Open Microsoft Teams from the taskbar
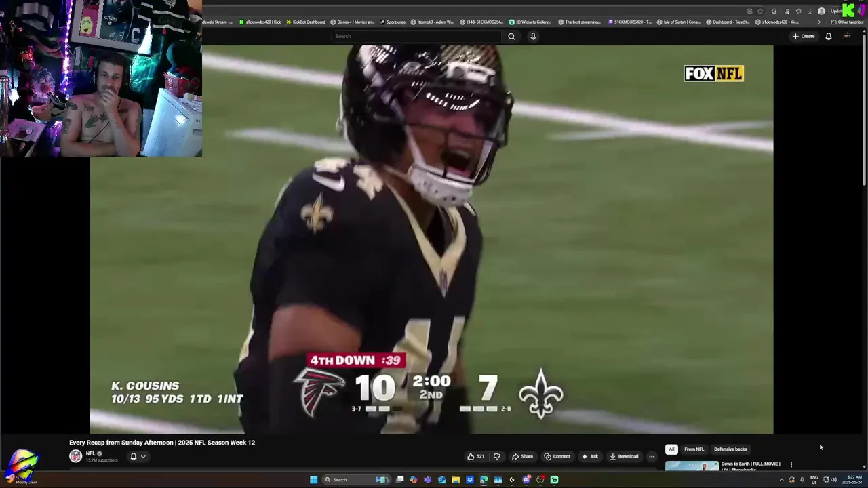The height and width of the screenshot is (488, 868). coord(427,480)
